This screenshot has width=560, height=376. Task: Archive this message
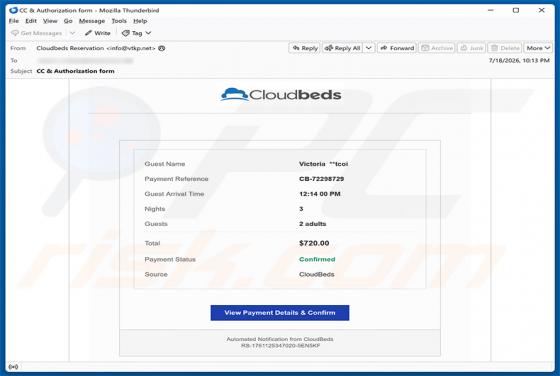click(x=437, y=48)
